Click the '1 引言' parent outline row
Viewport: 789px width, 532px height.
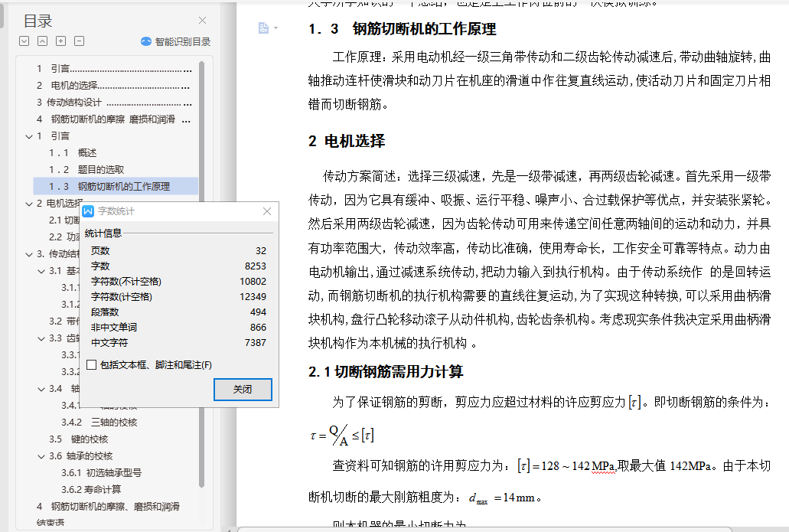point(53,136)
